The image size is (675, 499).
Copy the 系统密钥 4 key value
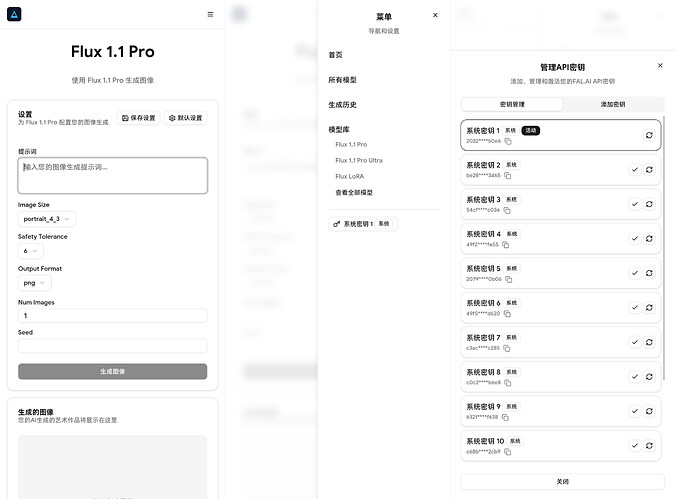[x=506, y=245]
